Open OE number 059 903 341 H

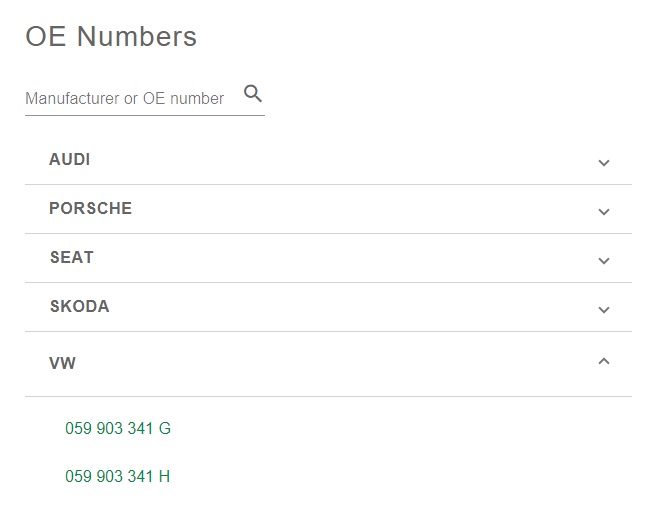(117, 476)
